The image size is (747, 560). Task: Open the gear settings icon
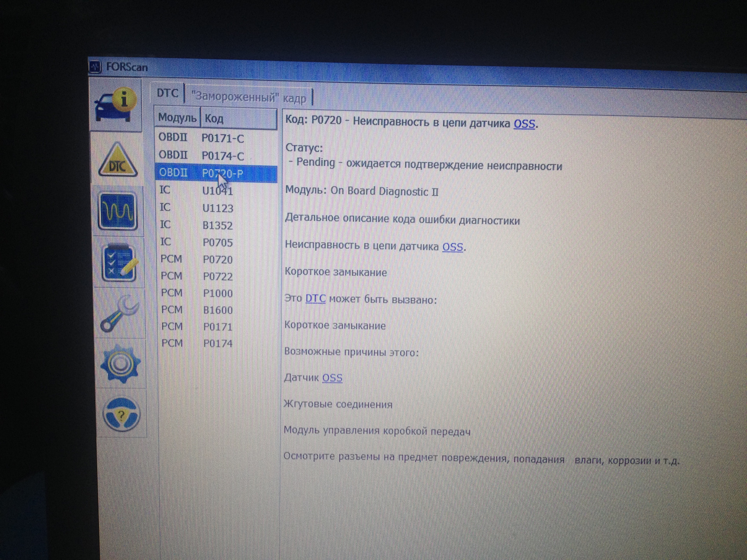[120, 364]
